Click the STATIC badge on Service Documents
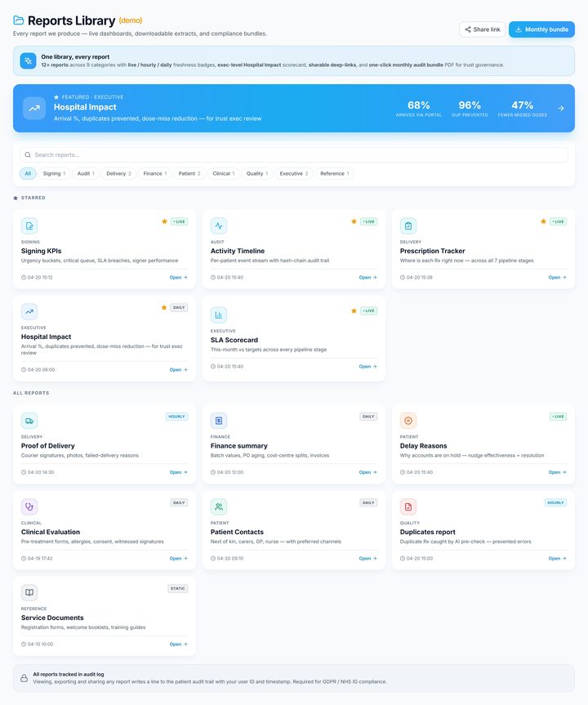This screenshot has height=705, width=588. 177,588
